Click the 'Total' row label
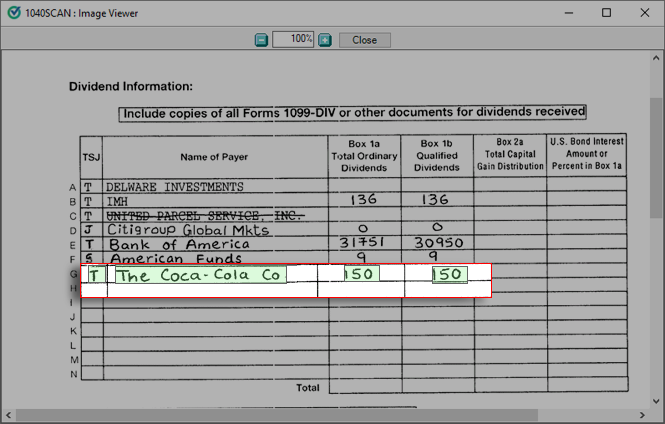This screenshot has height=424, width=665. click(x=307, y=388)
